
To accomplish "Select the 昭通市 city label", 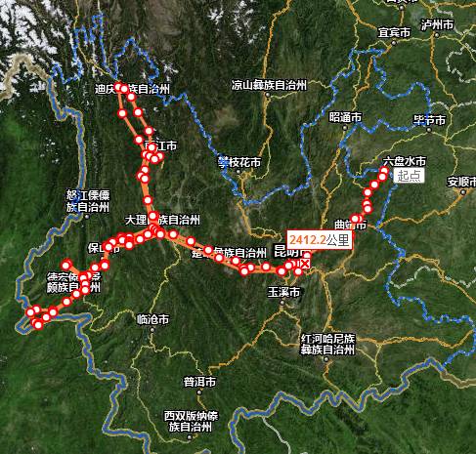I will [345, 117].
